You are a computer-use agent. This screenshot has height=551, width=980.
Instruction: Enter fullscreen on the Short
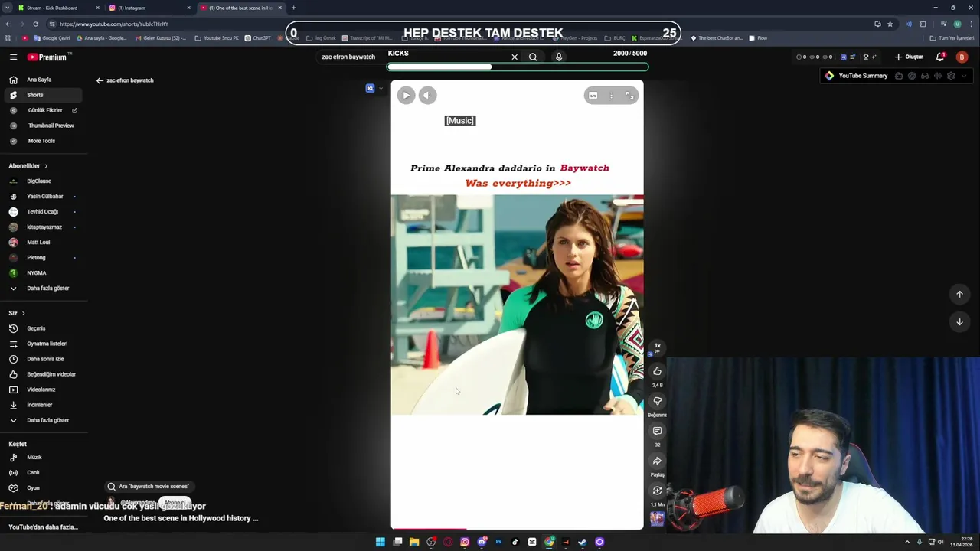point(629,96)
